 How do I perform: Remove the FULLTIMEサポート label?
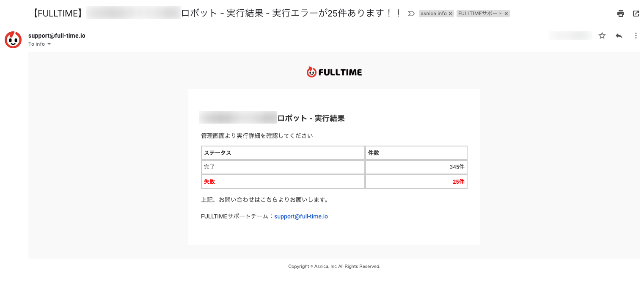pos(506,14)
